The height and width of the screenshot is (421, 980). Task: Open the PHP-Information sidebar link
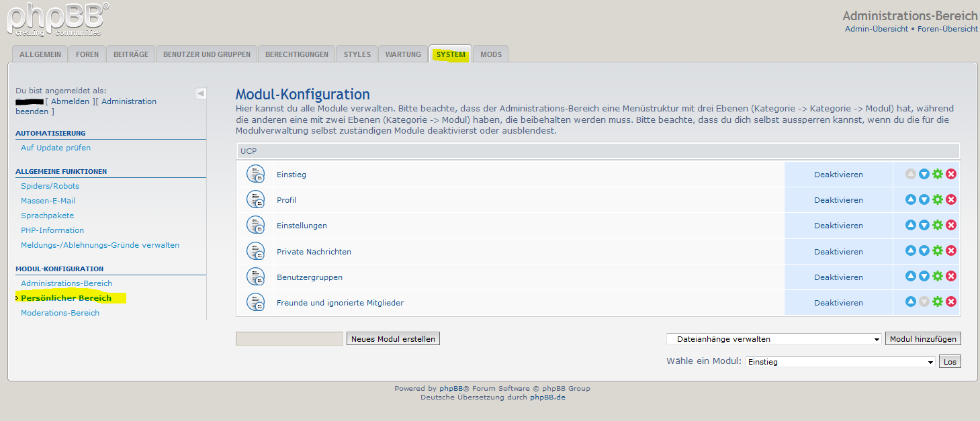[52, 230]
